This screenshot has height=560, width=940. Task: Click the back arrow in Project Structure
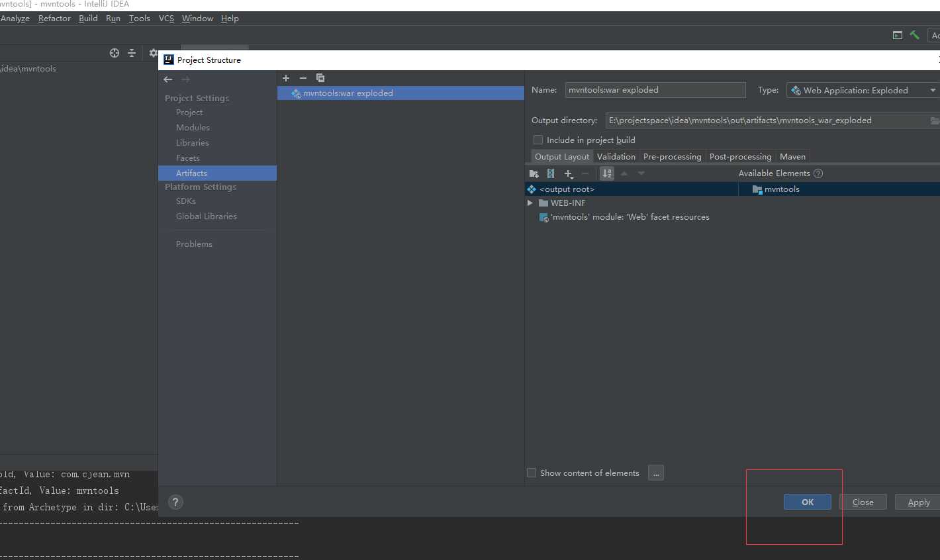[x=168, y=79]
